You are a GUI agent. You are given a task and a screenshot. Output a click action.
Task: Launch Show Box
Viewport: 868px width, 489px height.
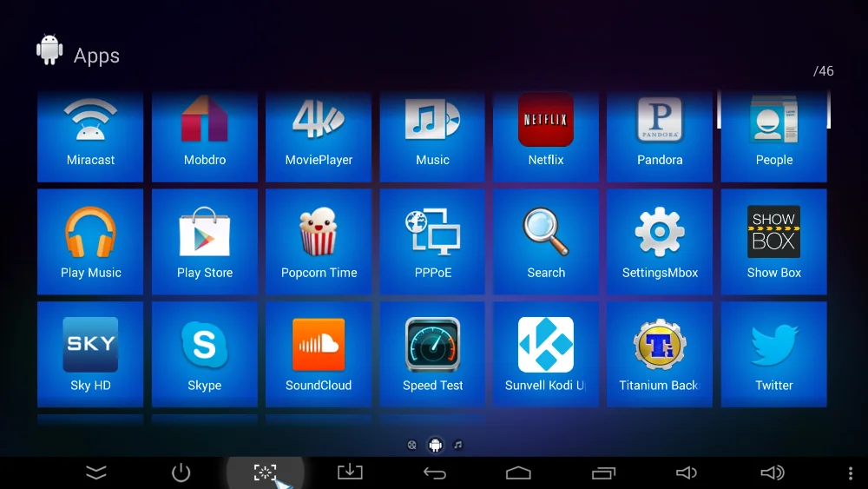pyautogui.click(x=774, y=241)
